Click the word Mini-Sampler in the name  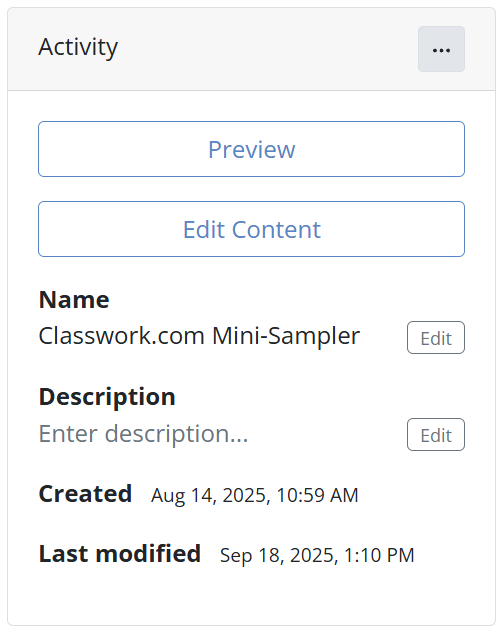click(x=286, y=336)
